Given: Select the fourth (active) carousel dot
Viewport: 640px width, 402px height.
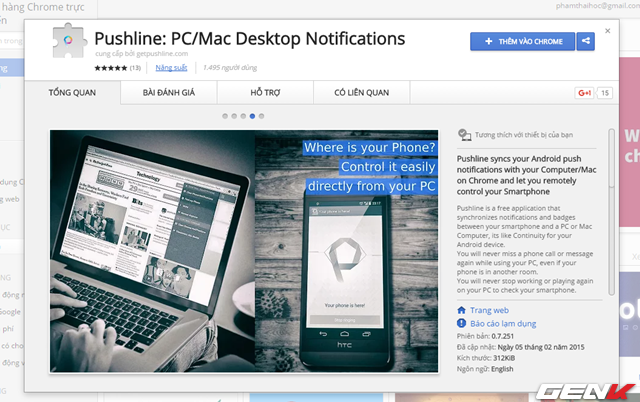Looking at the screenshot, I should click(x=252, y=116).
